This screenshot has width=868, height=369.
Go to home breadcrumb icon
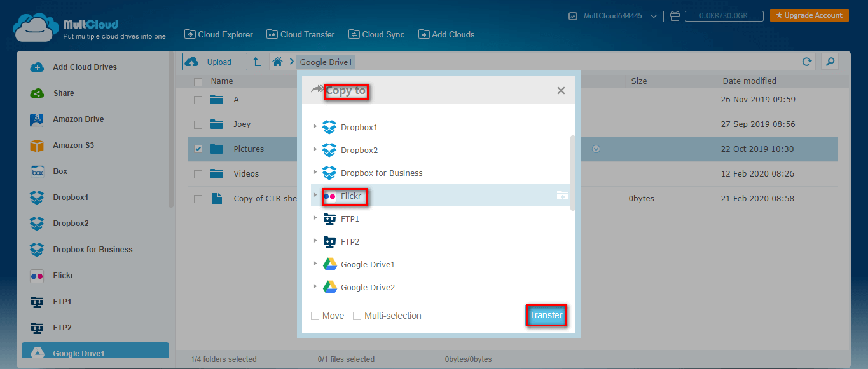277,62
